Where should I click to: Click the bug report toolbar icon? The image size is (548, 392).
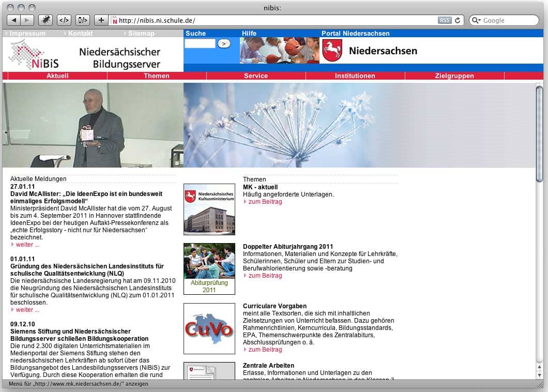tap(46, 20)
